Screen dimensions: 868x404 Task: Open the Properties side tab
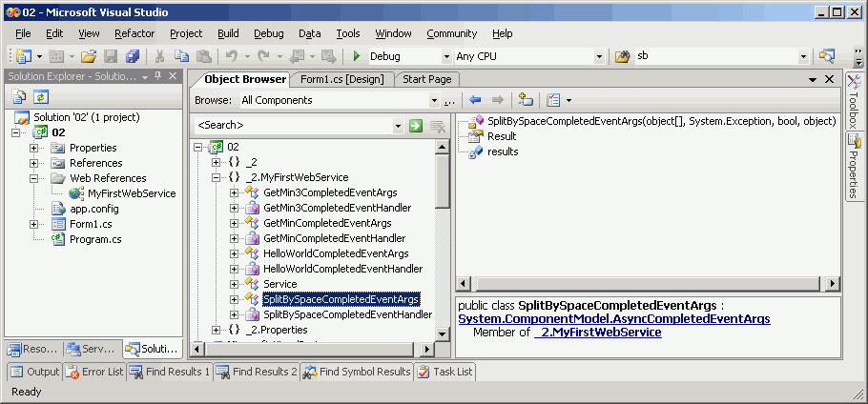click(854, 167)
